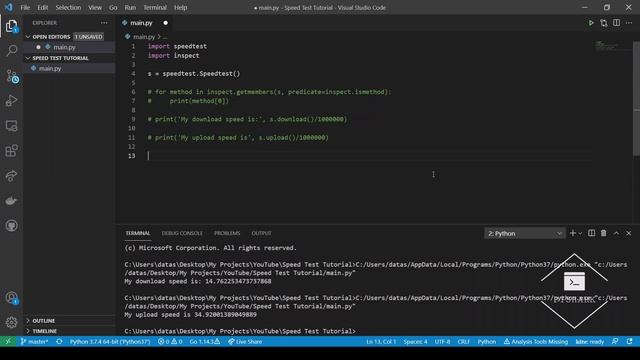Open the GitHub view icon
640x360 pixels.
pyautogui.click(x=11, y=226)
